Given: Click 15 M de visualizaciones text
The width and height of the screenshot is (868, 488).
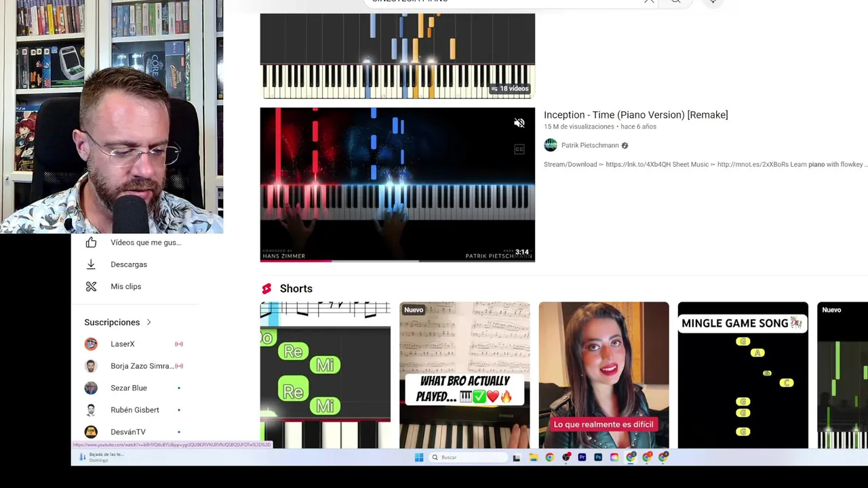Looking at the screenshot, I should [x=578, y=127].
